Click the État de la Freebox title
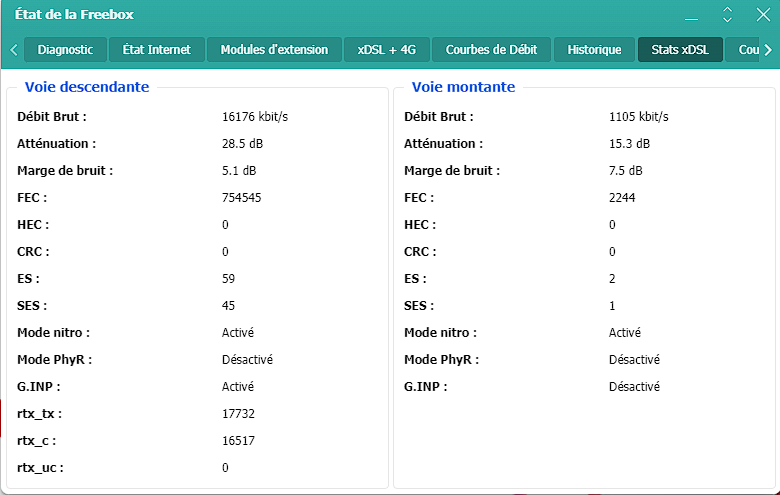The height and width of the screenshot is (495, 780). pyautogui.click(x=74, y=14)
